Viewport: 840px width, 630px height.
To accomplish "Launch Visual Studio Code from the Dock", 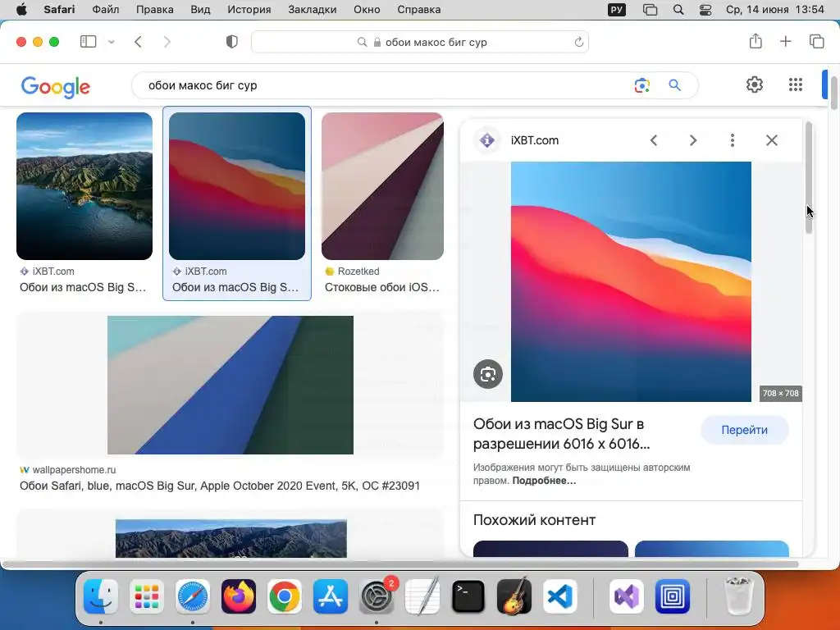I will point(560,596).
